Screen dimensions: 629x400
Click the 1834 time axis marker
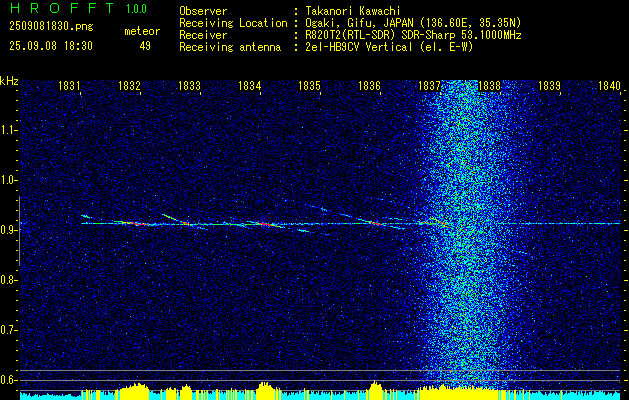[x=250, y=85]
